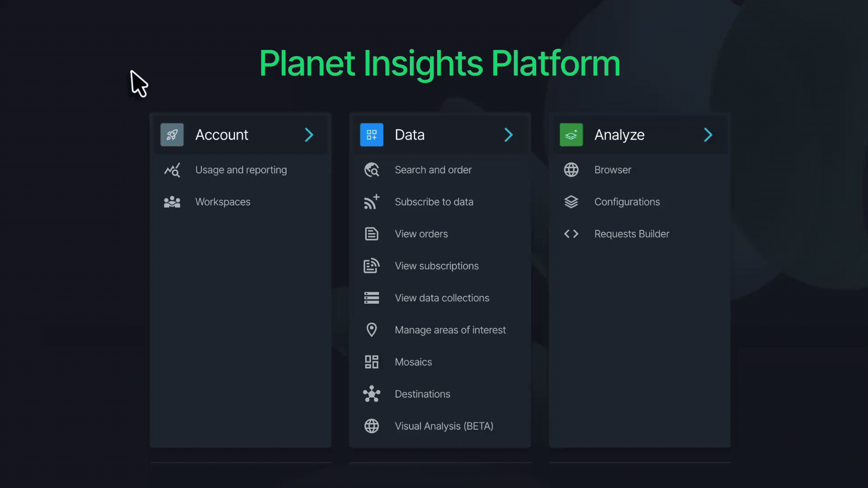Click the green Analyze layers icon
The width and height of the screenshot is (868, 488).
pyautogui.click(x=571, y=135)
